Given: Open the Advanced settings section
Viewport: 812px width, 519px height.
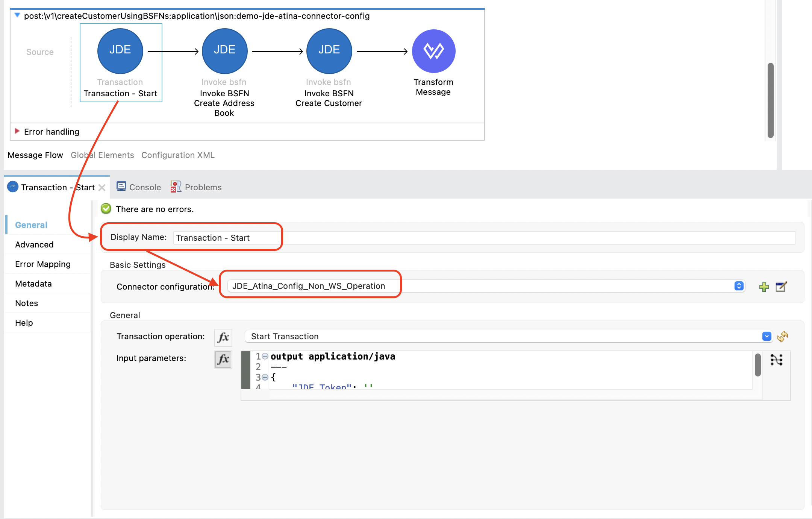Looking at the screenshot, I should (34, 244).
